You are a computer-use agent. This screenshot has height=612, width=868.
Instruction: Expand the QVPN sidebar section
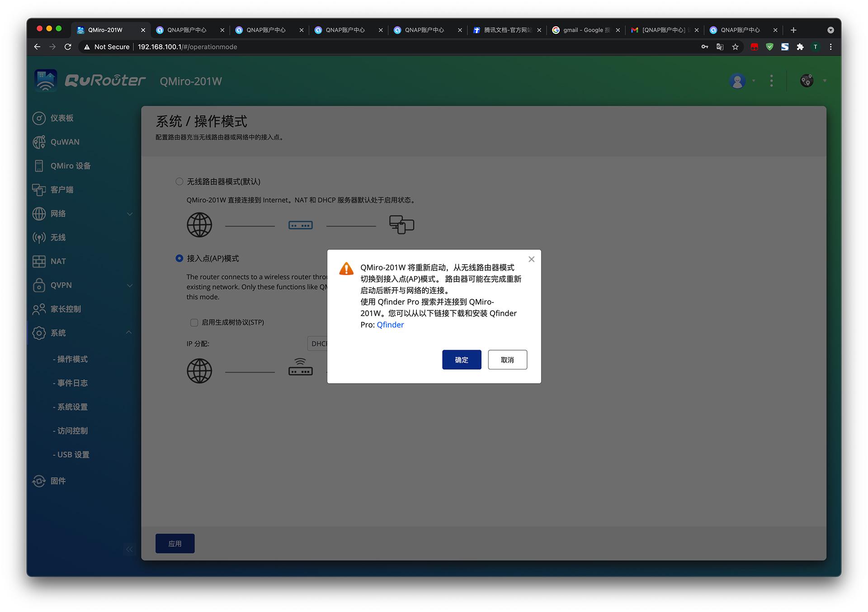(x=130, y=285)
